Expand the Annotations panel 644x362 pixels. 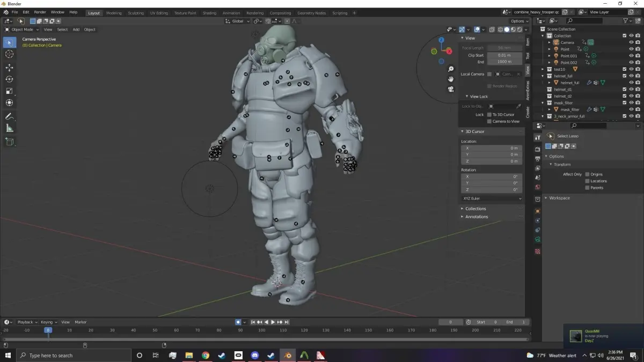tap(477, 217)
